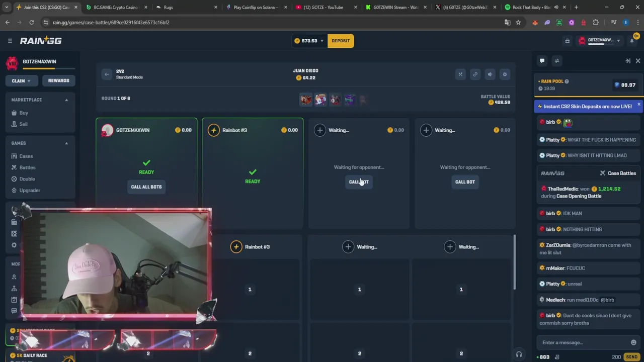
Task: Switch to the GOTZE YouTube tab
Action: 326,8
